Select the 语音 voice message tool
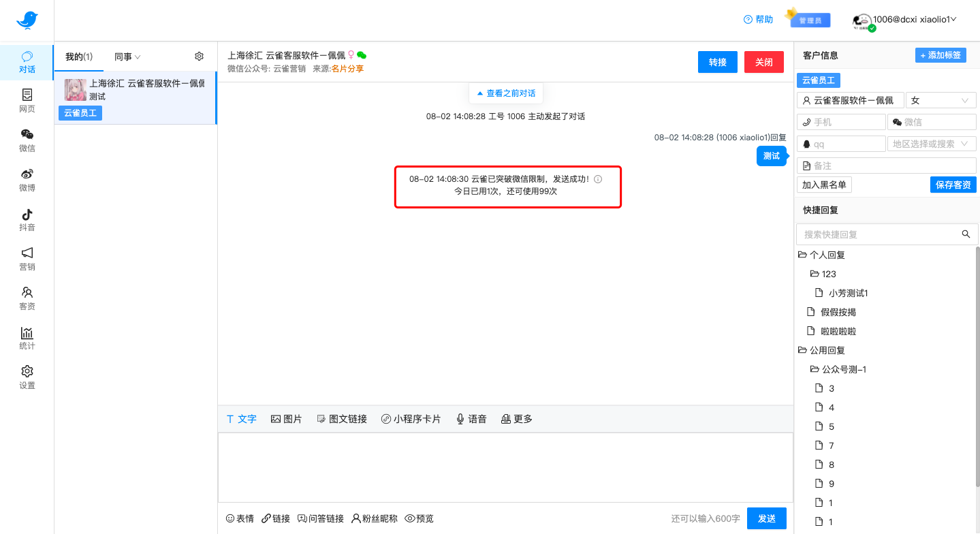Viewport: 980px width, 534px height. pyautogui.click(x=471, y=418)
